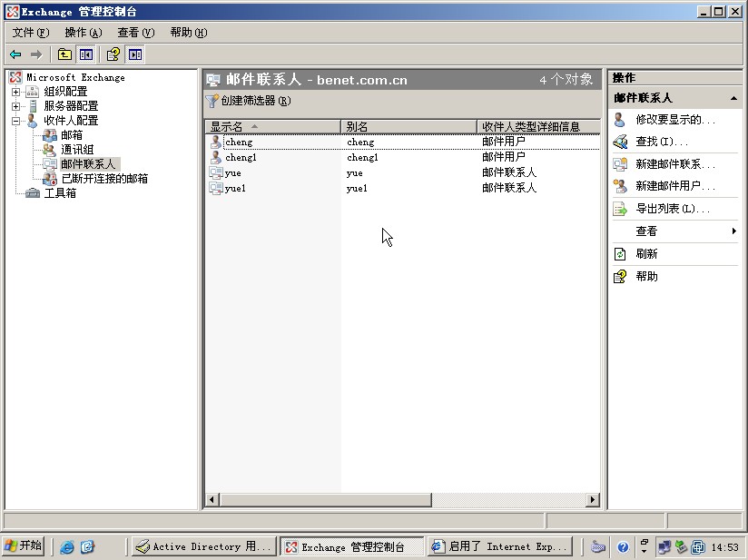The image size is (748, 560).
Task: Click the Back arrow toolbar icon
Action: pyautogui.click(x=15, y=54)
